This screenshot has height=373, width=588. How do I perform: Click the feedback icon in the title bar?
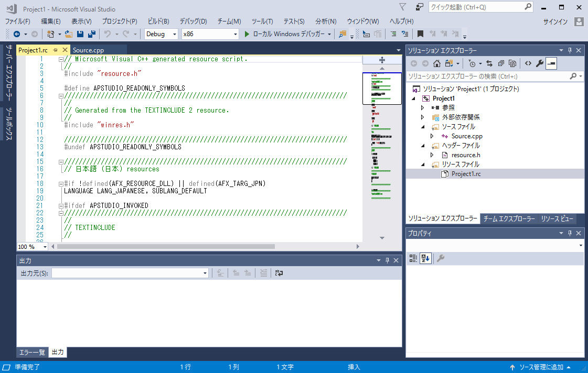(419, 7)
